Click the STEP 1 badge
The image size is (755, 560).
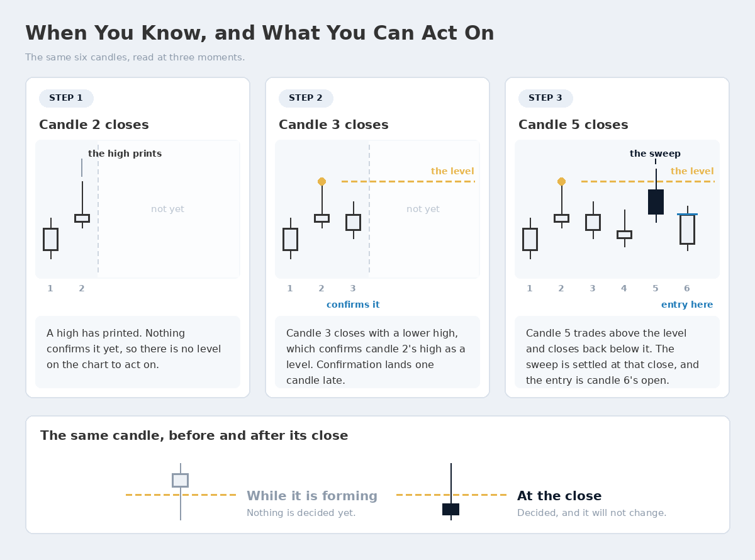[x=66, y=98]
